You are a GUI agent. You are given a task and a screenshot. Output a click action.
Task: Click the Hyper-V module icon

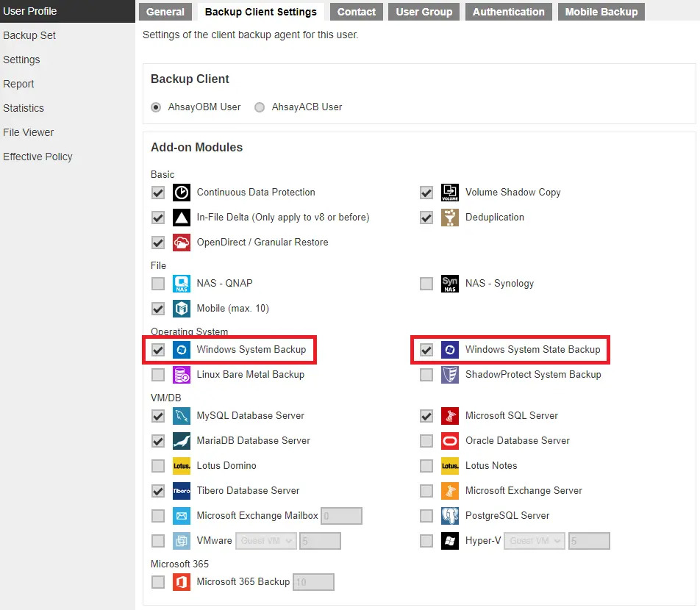[x=450, y=541]
